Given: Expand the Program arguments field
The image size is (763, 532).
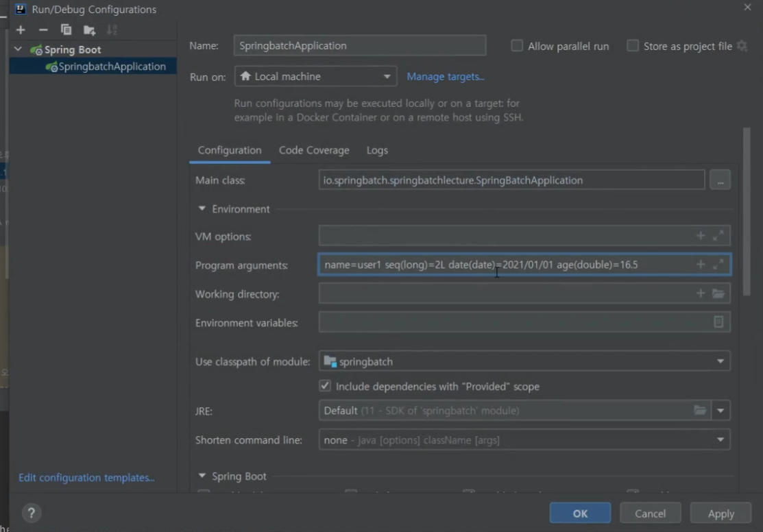Looking at the screenshot, I should pyautogui.click(x=718, y=265).
